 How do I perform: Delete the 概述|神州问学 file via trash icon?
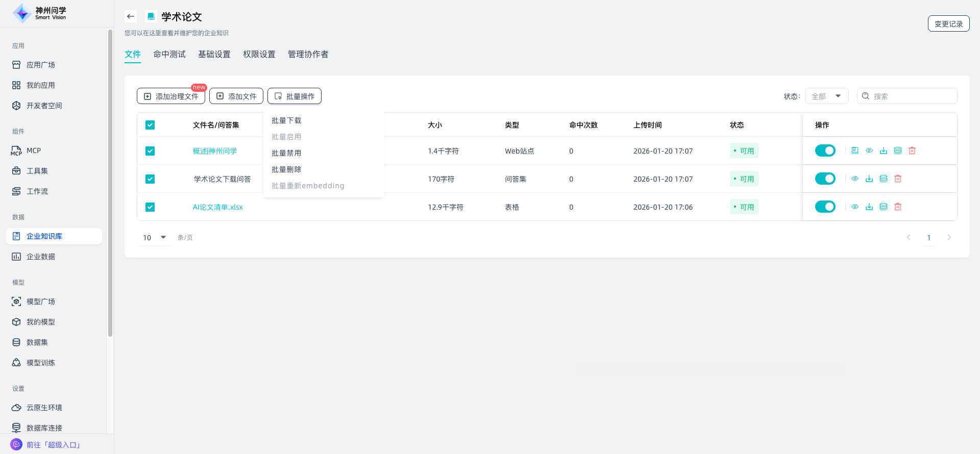(912, 150)
